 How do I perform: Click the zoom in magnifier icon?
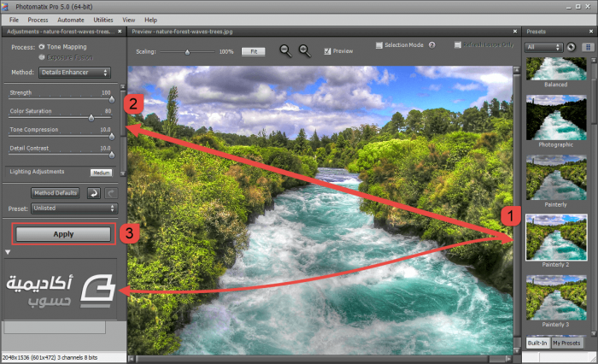(305, 50)
